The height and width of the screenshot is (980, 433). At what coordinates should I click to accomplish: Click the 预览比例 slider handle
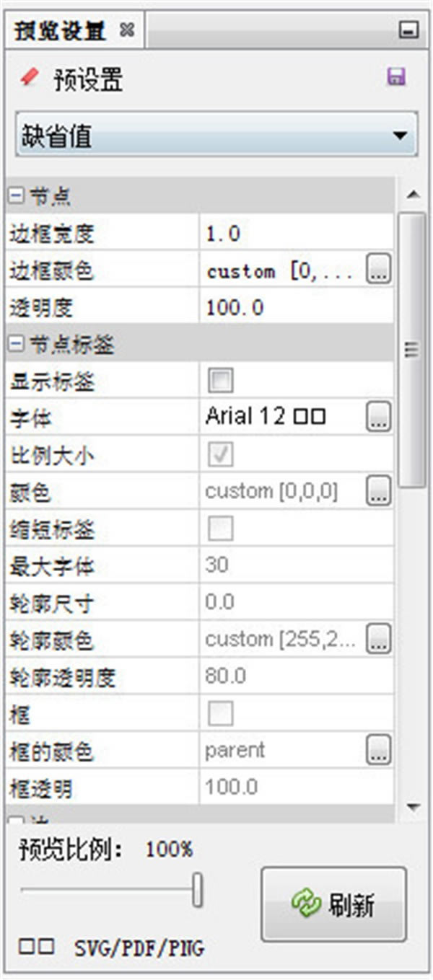pos(197,889)
